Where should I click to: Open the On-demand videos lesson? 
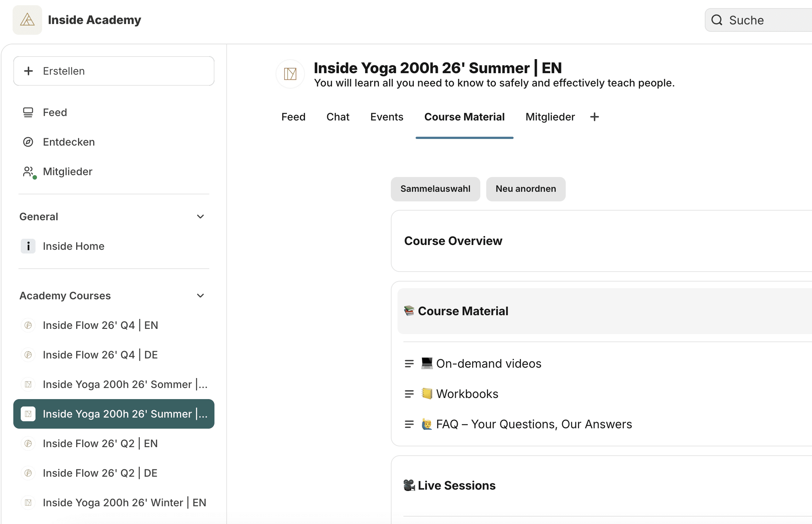pyautogui.click(x=488, y=364)
